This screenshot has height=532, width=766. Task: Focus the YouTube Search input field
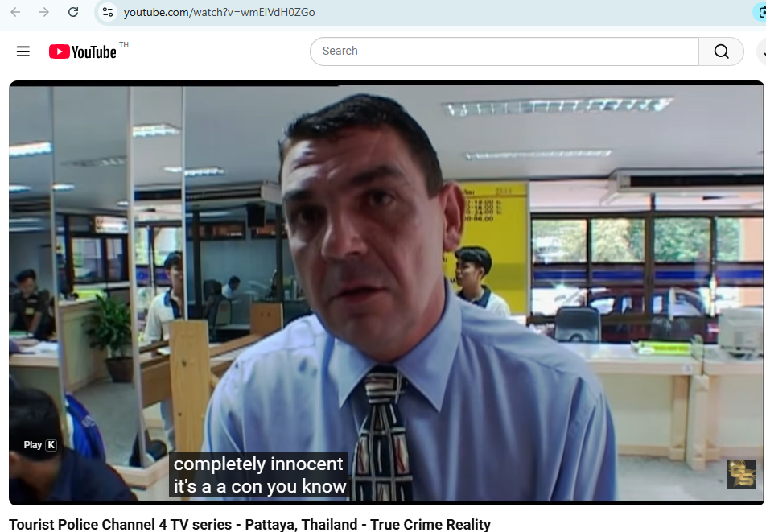[504, 52]
